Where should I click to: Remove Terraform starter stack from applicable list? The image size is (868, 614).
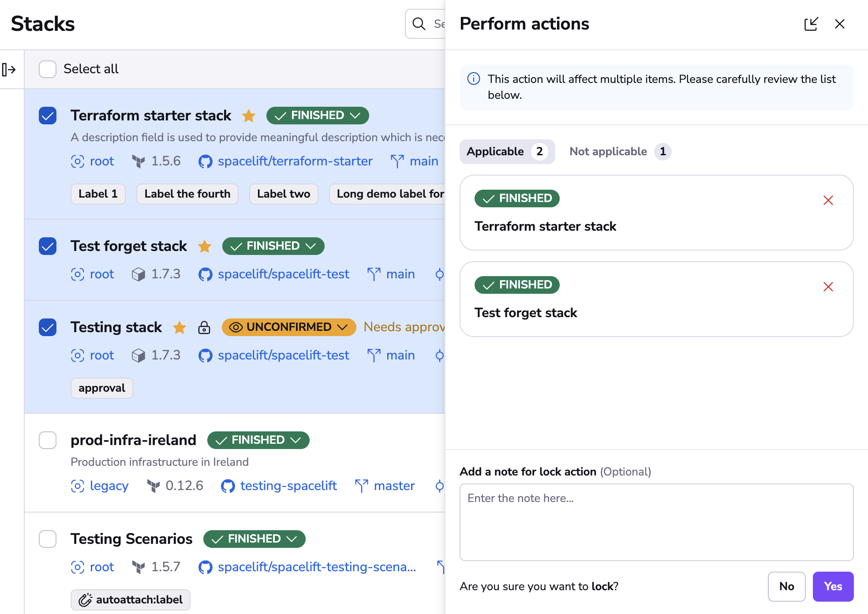pos(828,200)
